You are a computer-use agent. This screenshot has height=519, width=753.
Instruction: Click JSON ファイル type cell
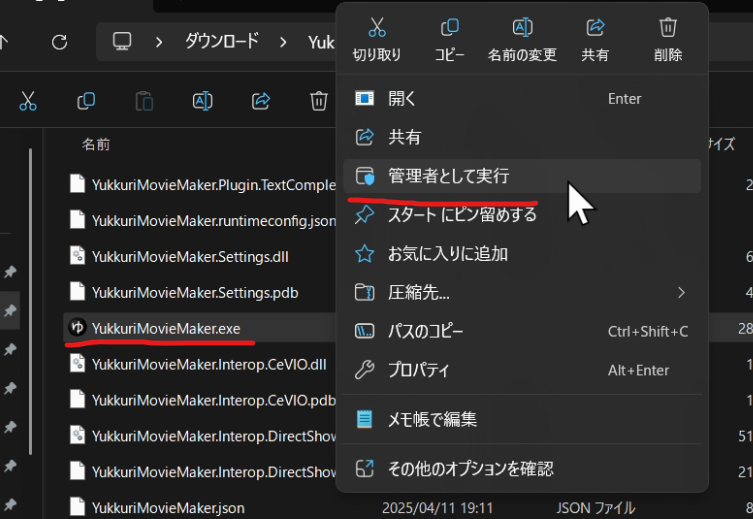(x=596, y=508)
